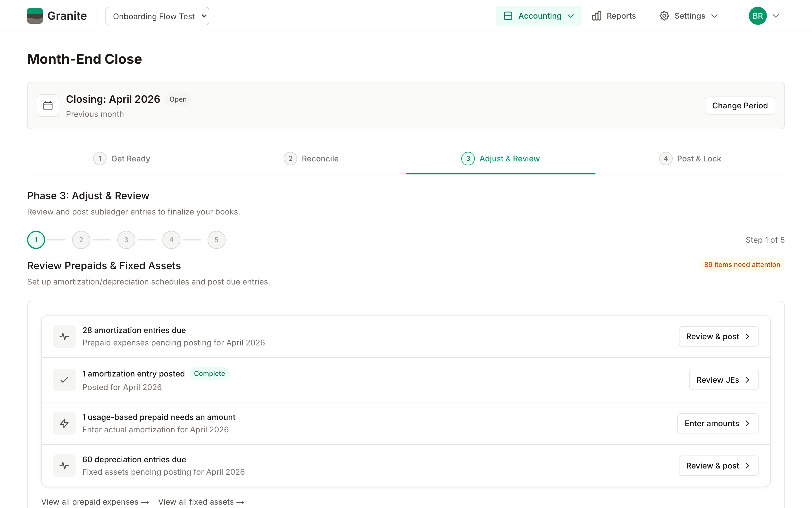Viewport: 812px width, 508px height.
Task: Open View all prepaid expenses link
Action: click(x=95, y=502)
